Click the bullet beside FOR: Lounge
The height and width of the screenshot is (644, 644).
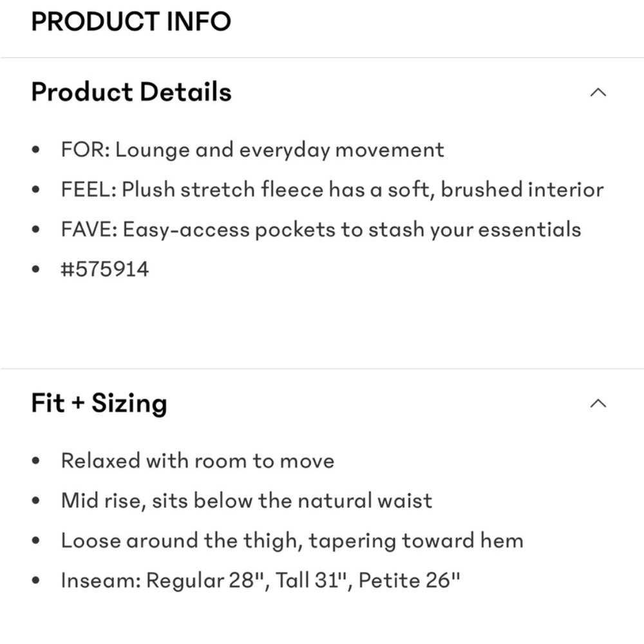tap(35, 149)
